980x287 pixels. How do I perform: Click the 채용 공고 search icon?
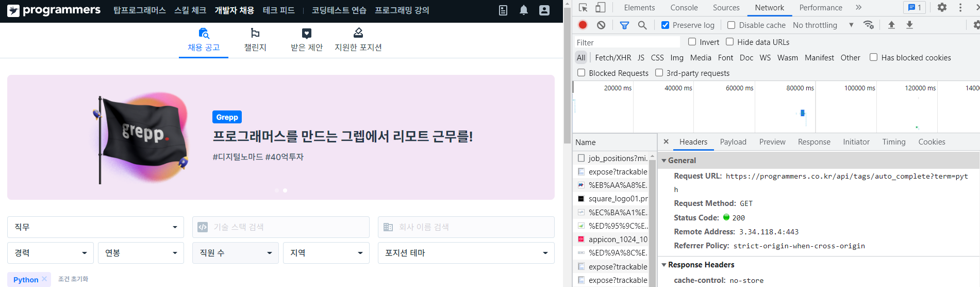tap(204, 34)
